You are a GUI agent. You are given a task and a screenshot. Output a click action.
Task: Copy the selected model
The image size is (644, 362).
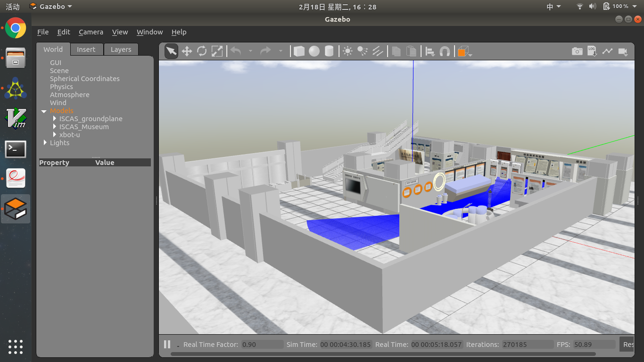tap(396, 51)
